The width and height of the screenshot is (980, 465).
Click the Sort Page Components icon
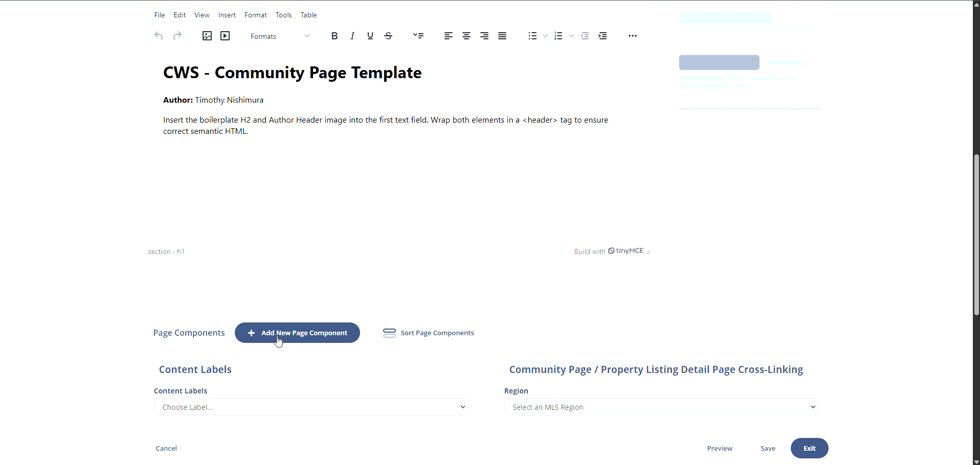coord(390,333)
